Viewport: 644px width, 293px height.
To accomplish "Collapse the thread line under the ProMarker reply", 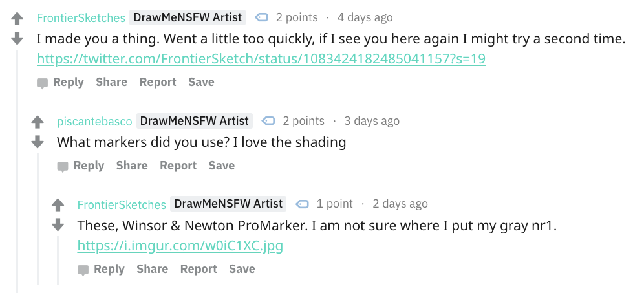I will pyautogui.click(x=58, y=261).
